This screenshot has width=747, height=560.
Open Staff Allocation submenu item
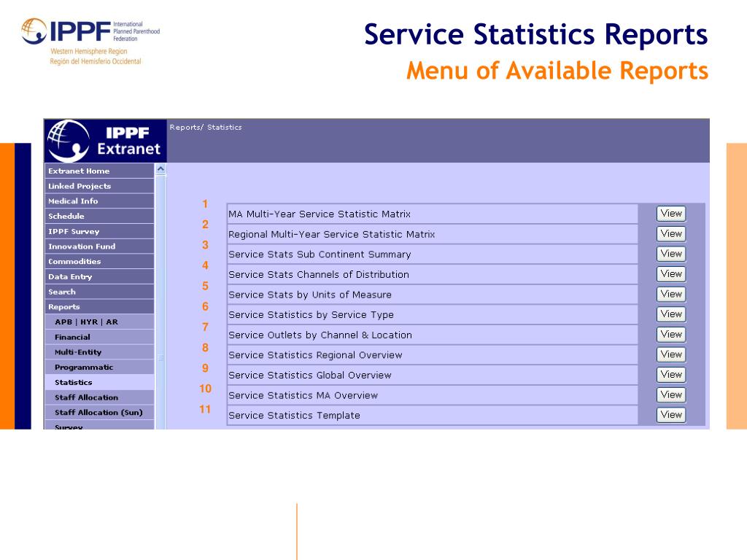(x=99, y=397)
